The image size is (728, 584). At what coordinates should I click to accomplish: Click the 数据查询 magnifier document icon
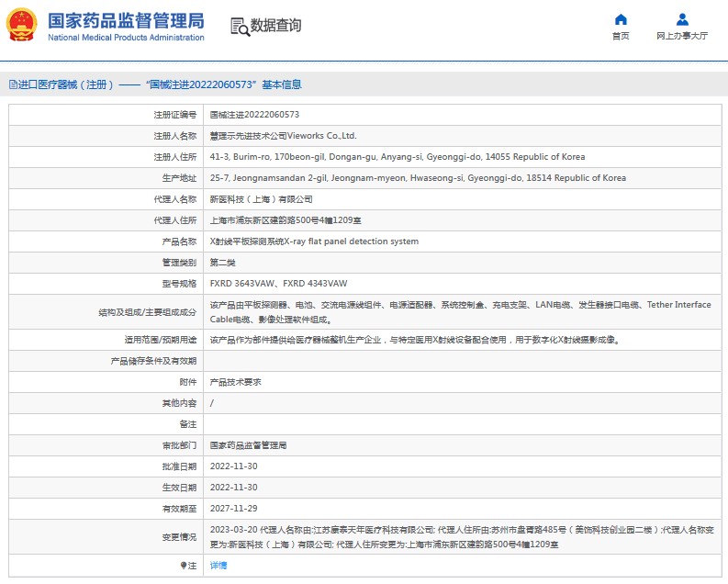click(240, 27)
